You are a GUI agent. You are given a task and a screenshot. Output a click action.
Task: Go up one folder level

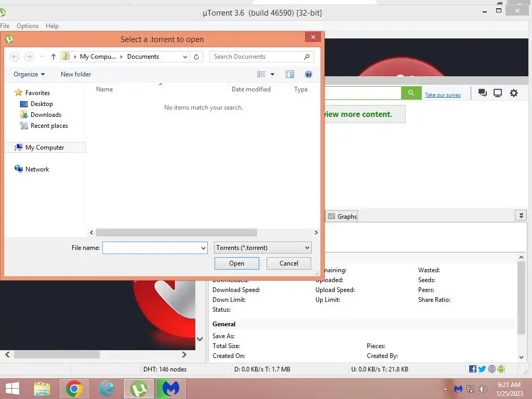(x=54, y=57)
